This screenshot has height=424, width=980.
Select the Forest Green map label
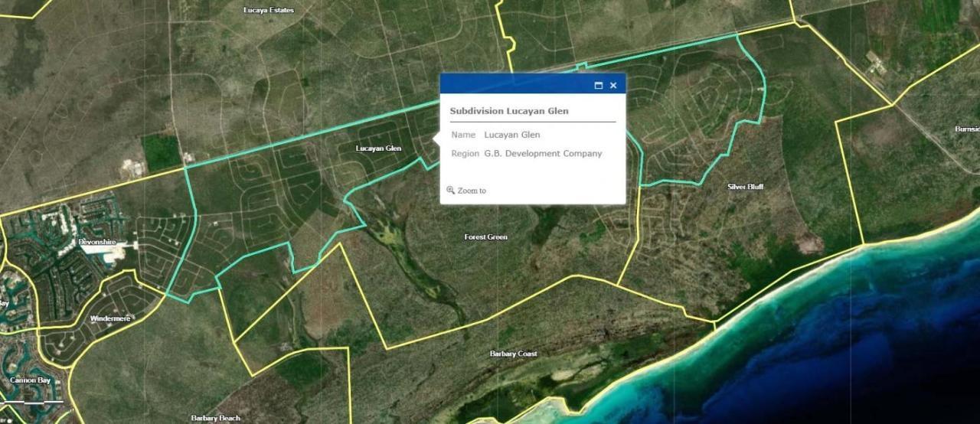coord(485,237)
